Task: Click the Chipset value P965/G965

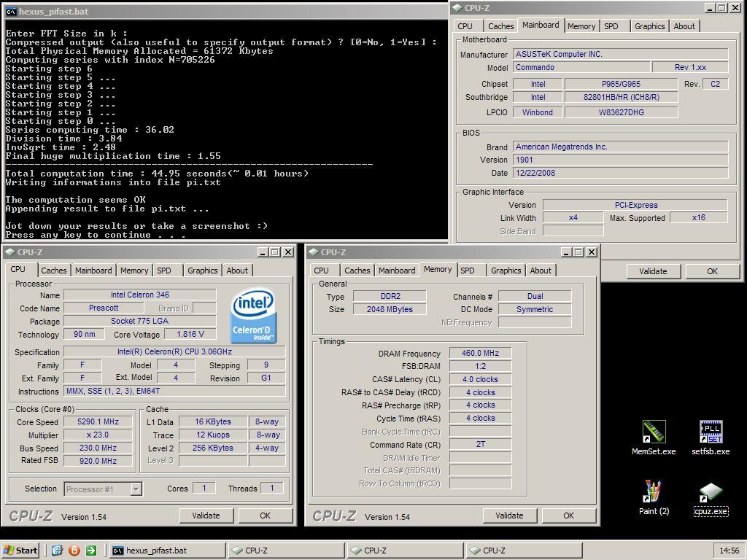Action: tap(621, 84)
